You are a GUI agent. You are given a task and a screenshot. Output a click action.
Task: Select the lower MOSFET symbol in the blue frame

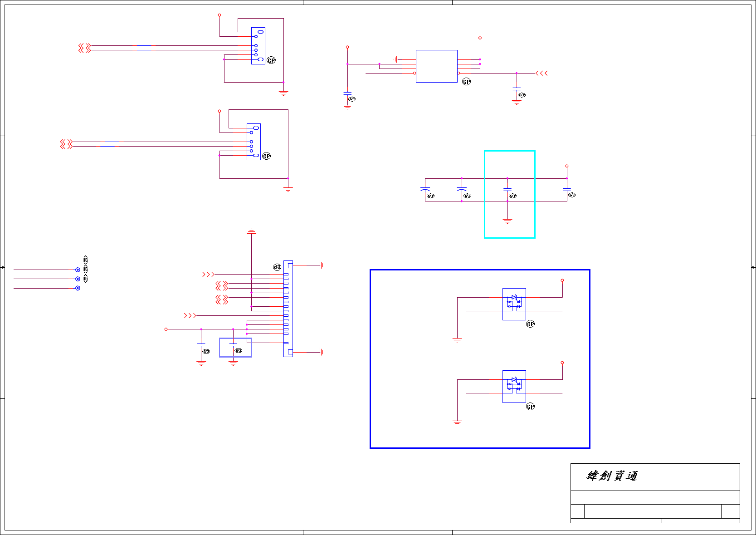coord(514,387)
